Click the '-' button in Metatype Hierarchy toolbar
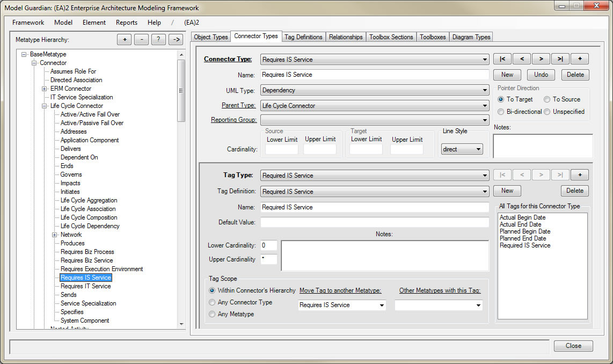The width and height of the screenshot is (613, 364). [142, 40]
